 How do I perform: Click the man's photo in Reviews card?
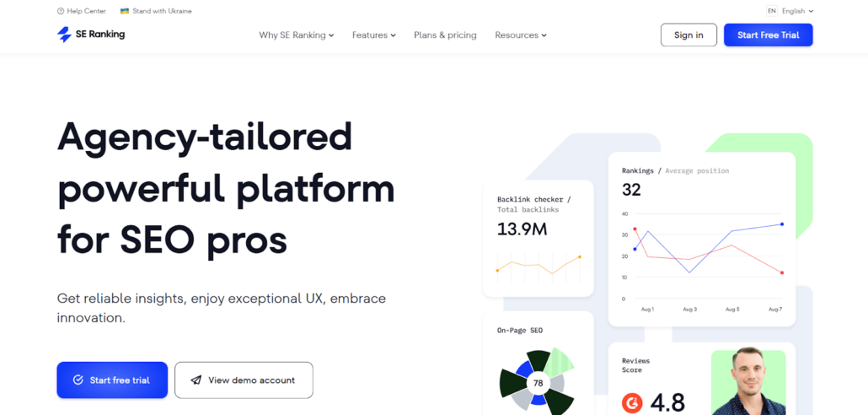pos(748,382)
